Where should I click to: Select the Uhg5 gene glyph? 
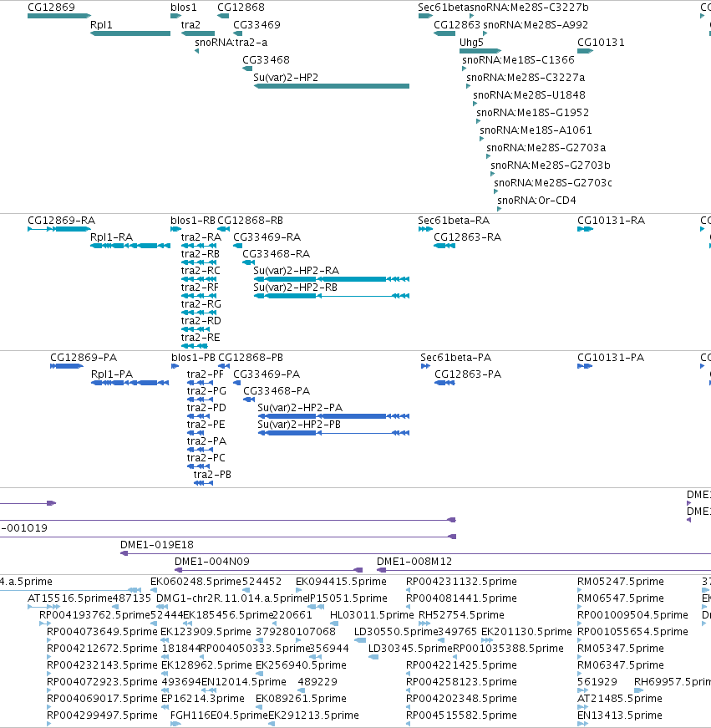pyautogui.click(x=480, y=51)
